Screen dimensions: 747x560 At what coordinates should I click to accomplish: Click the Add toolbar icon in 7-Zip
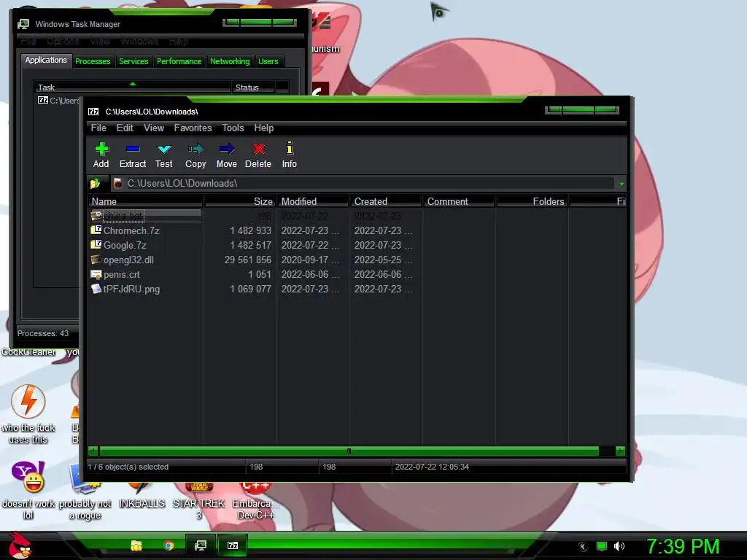[101, 149]
